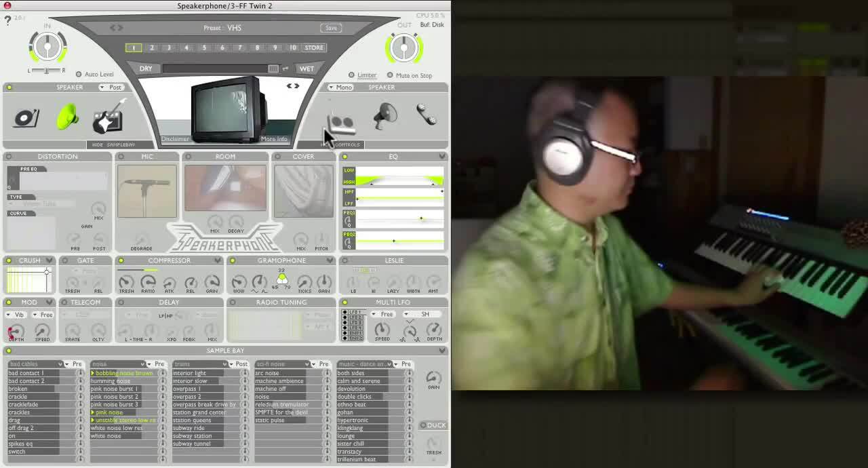The height and width of the screenshot is (468, 868).
Task: Click the Crush graph slider handle
Action: [47, 272]
